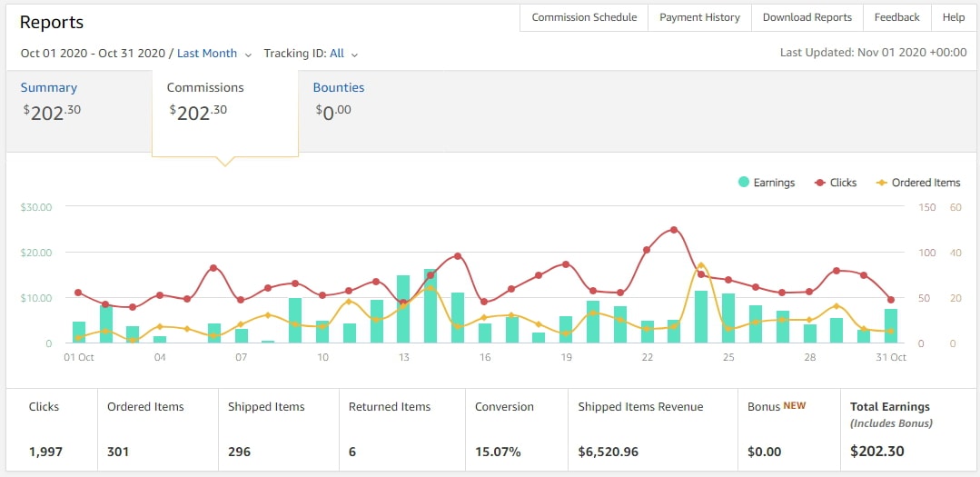Click the teal Earnings legend circle
Viewport: 980px width, 477px height.
(744, 183)
